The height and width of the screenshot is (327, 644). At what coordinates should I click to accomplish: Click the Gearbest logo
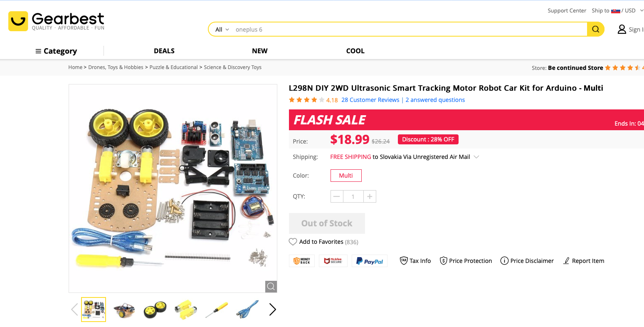pyautogui.click(x=57, y=21)
